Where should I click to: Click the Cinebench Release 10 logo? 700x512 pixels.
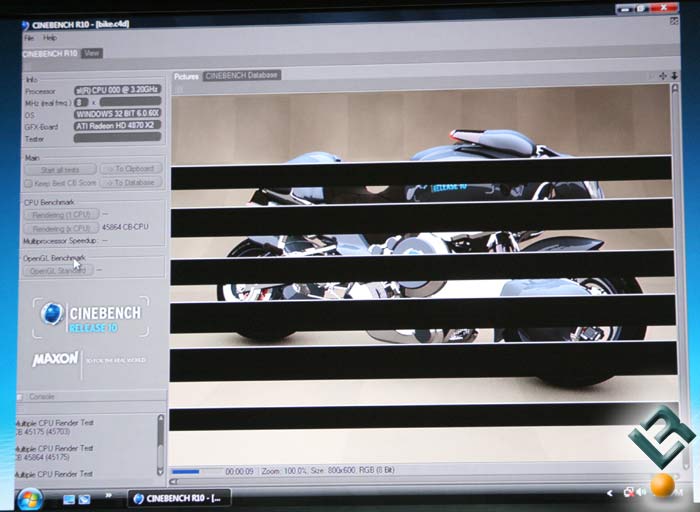92,317
